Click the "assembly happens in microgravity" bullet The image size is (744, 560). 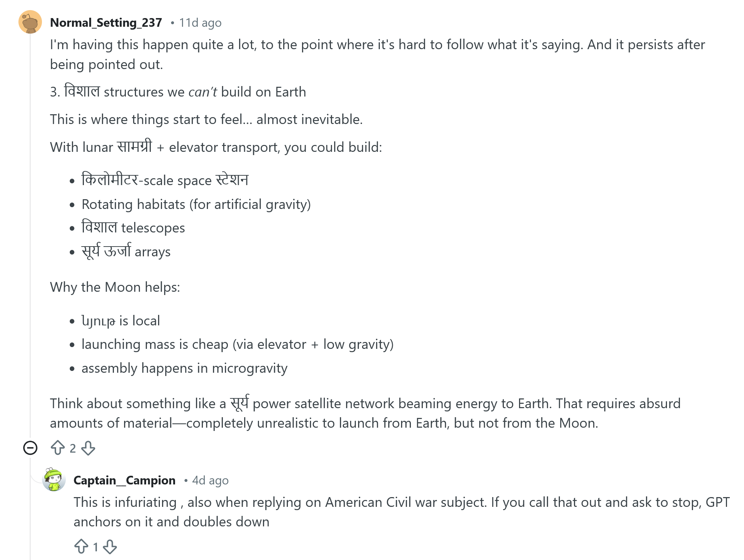(184, 368)
